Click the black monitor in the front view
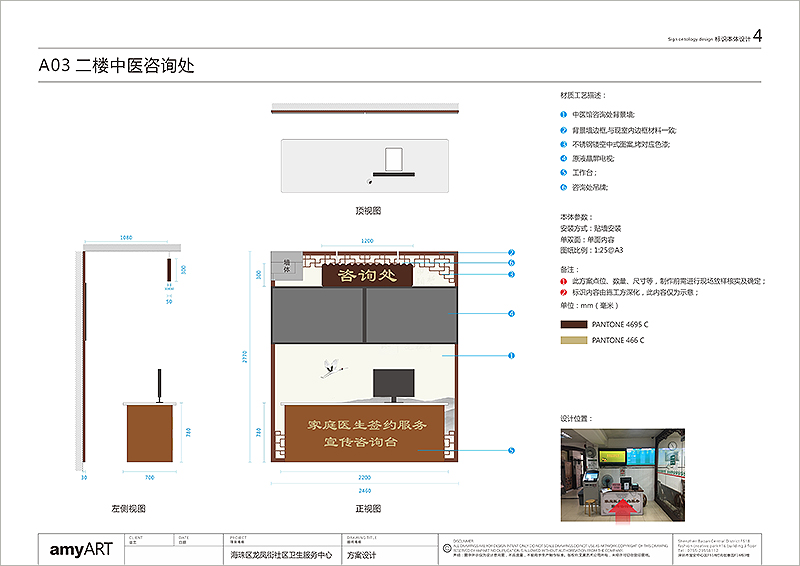The image size is (800, 566). (x=393, y=385)
